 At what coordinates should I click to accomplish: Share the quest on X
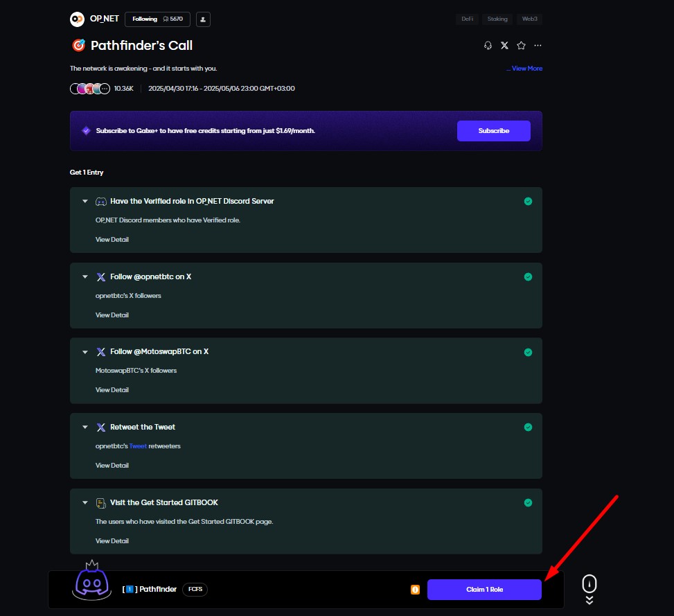pyautogui.click(x=504, y=46)
